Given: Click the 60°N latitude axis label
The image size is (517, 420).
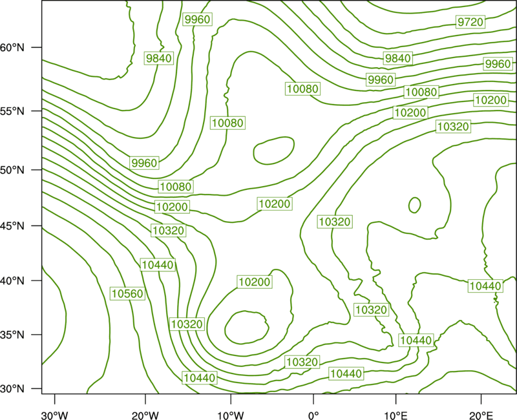Looking at the screenshot, I should coord(12,47).
